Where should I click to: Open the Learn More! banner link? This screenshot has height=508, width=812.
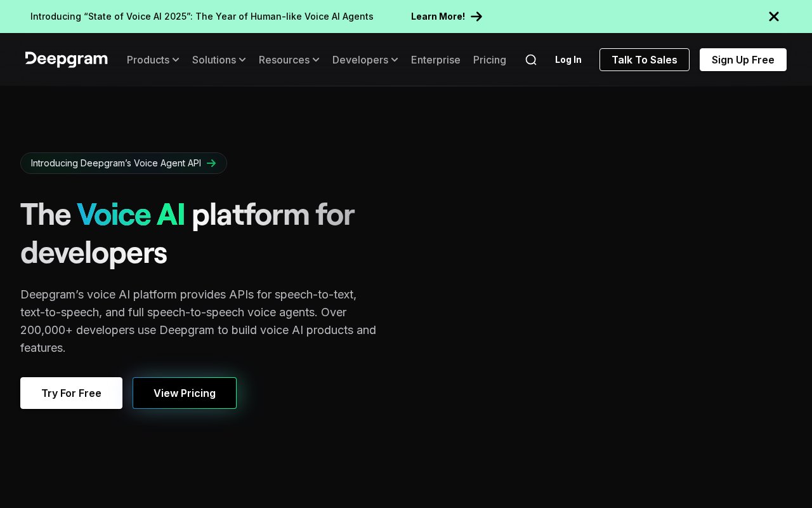click(x=447, y=17)
